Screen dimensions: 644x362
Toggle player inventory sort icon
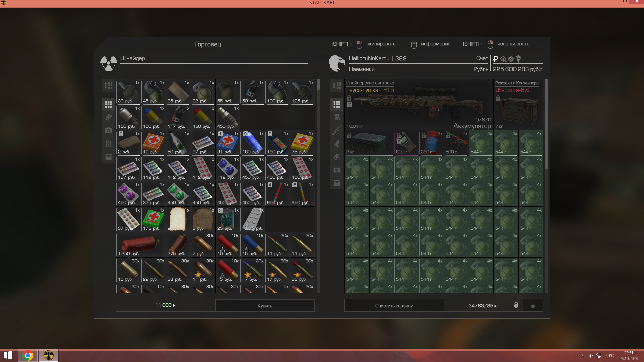pyautogui.click(x=337, y=85)
